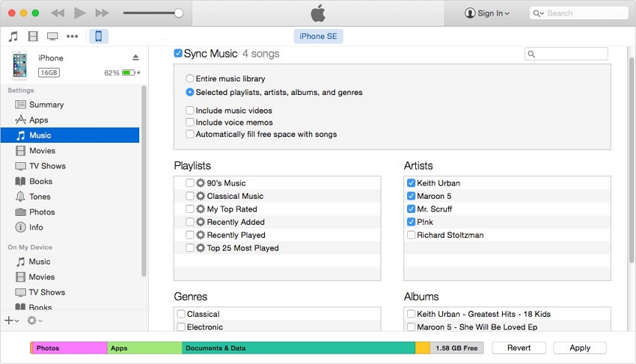Check the Recently Added playlist
This screenshot has height=364, width=636.
190,222
